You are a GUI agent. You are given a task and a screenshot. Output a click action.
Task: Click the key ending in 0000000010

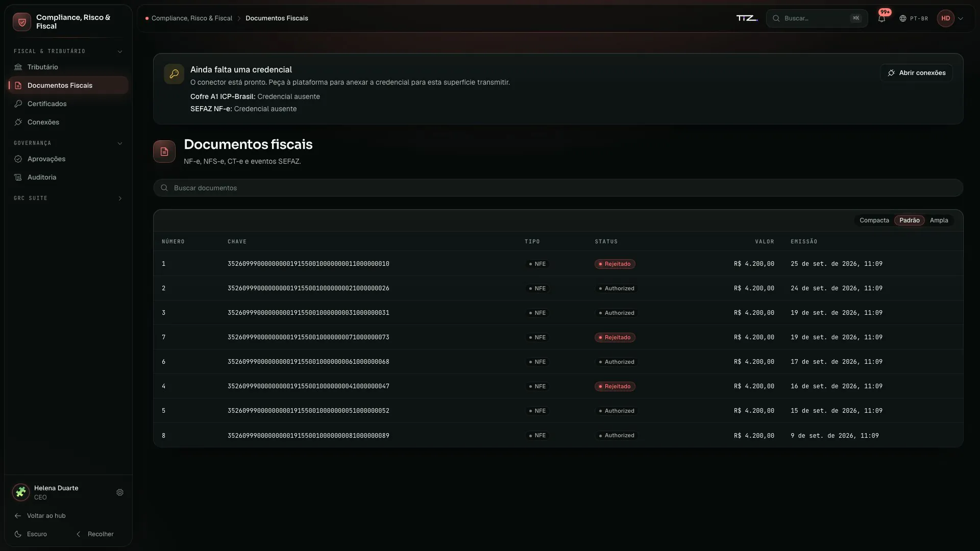[x=308, y=264]
